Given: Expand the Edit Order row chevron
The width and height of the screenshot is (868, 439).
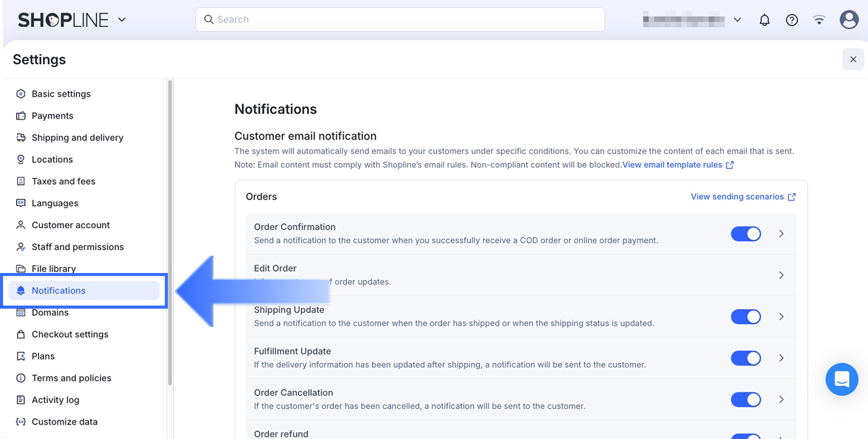Looking at the screenshot, I should [781, 275].
